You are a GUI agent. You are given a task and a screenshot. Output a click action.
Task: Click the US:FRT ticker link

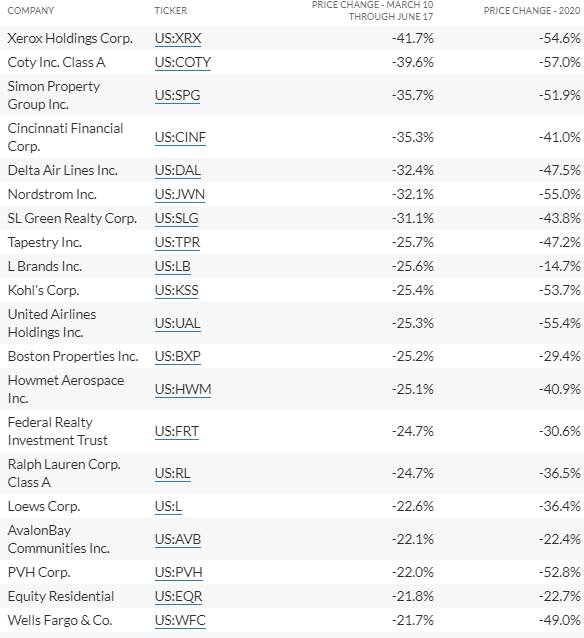click(x=177, y=431)
